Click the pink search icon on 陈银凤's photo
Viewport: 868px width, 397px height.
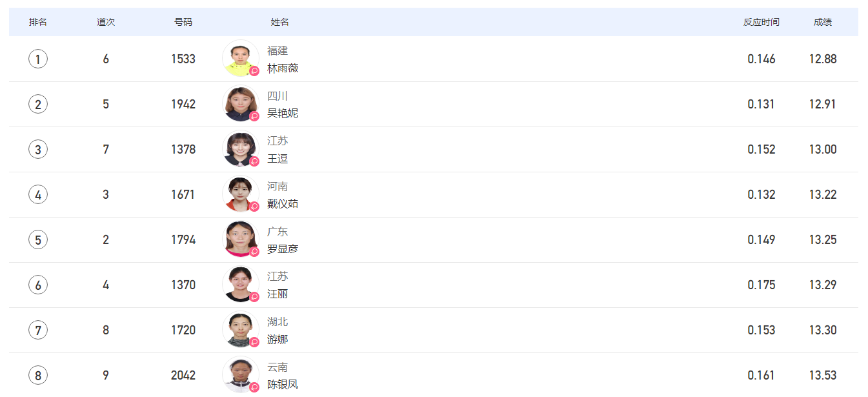(x=254, y=387)
